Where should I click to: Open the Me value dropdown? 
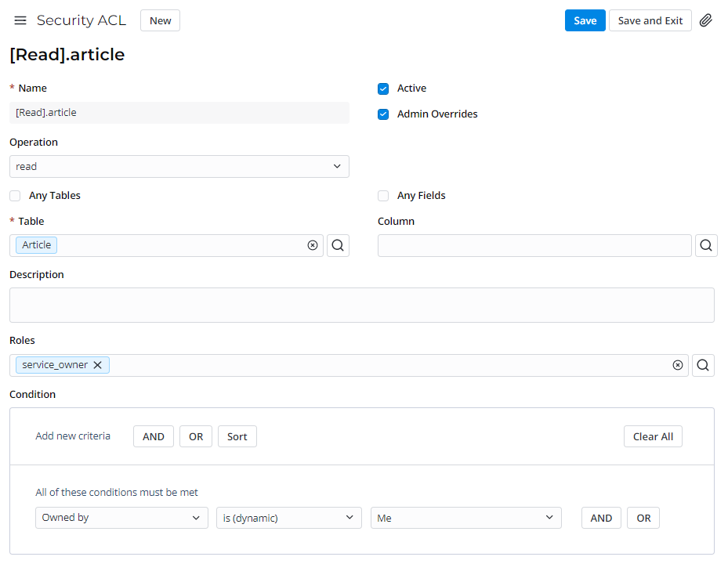point(465,518)
